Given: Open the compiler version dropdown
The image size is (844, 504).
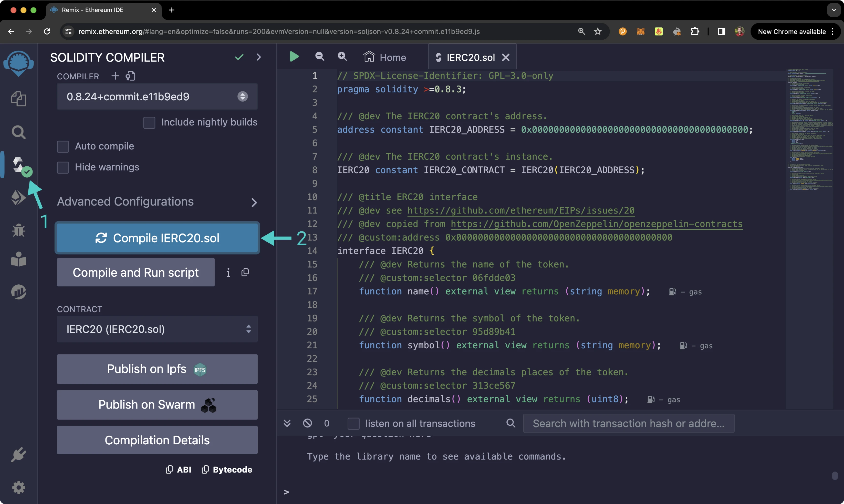Looking at the screenshot, I should tap(157, 96).
